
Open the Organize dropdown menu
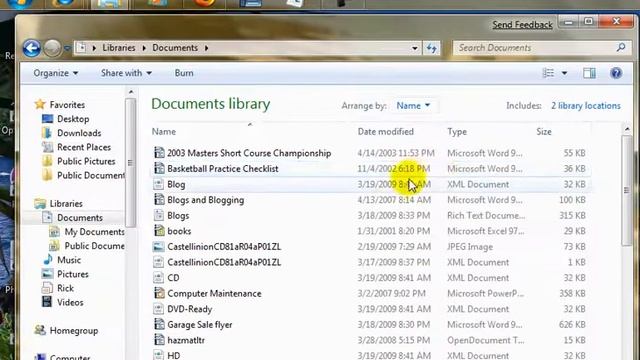[56, 73]
